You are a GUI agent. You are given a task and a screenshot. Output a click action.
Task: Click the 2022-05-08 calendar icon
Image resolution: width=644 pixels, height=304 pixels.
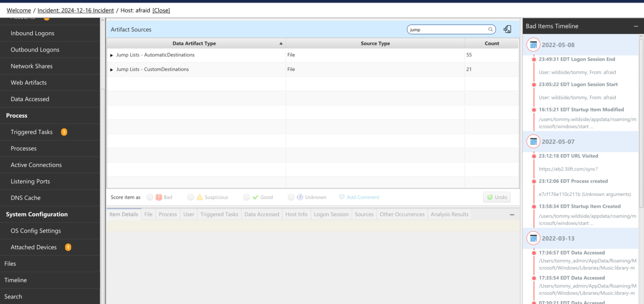click(533, 45)
